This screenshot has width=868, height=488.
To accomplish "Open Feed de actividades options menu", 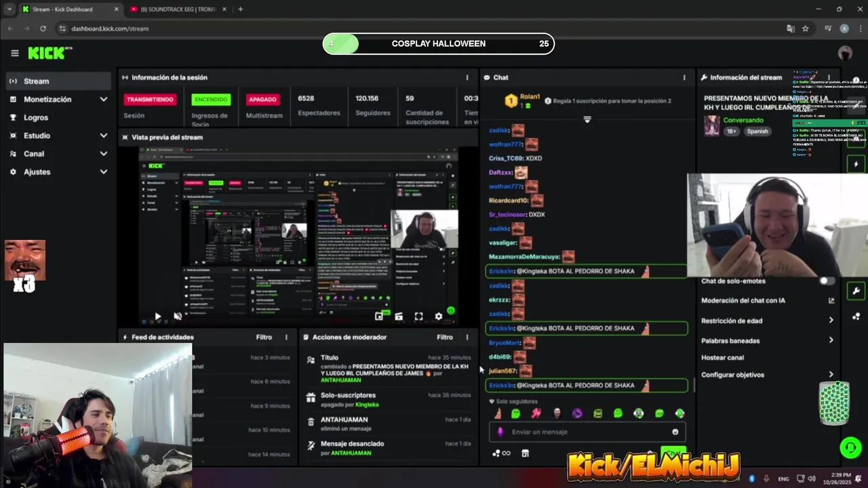I will [x=285, y=337].
